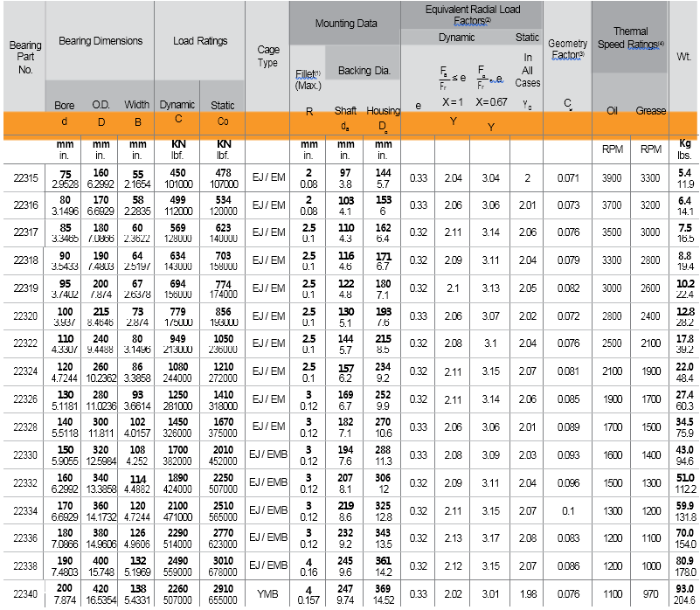Click the In All Cases static label

pyautogui.click(x=528, y=70)
